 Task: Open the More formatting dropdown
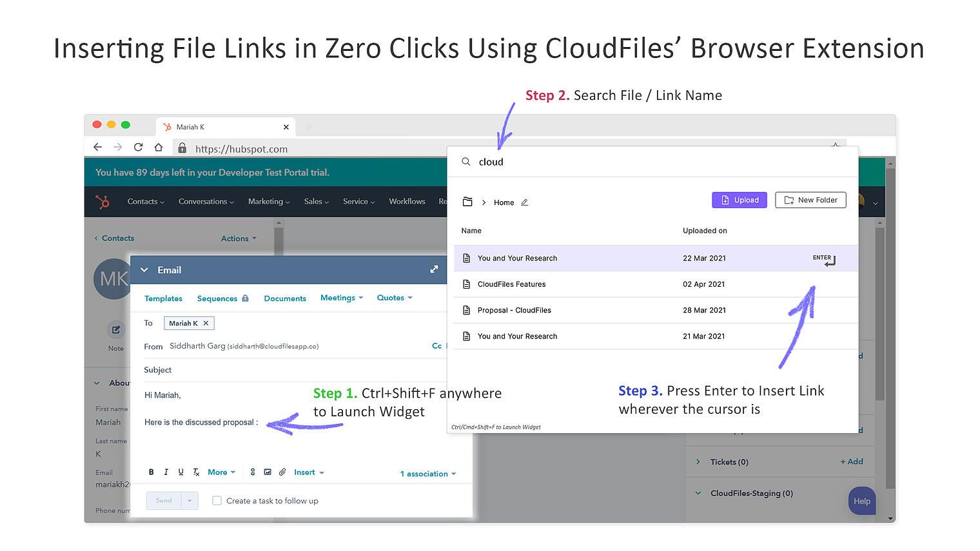(221, 472)
